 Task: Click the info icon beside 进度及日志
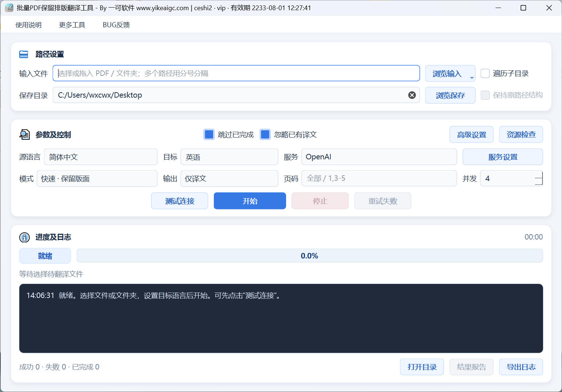[24, 237]
